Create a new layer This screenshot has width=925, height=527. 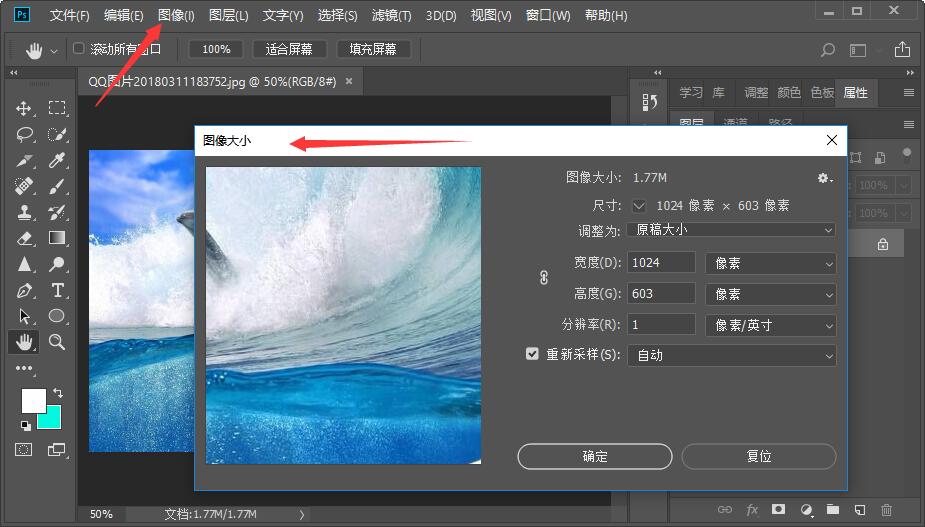tap(860, 509)
